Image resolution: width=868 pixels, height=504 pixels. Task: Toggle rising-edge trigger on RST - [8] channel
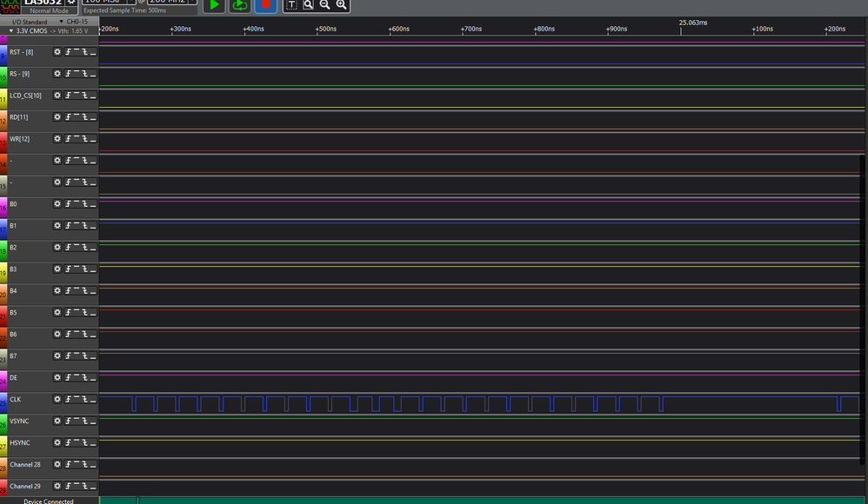68,51
